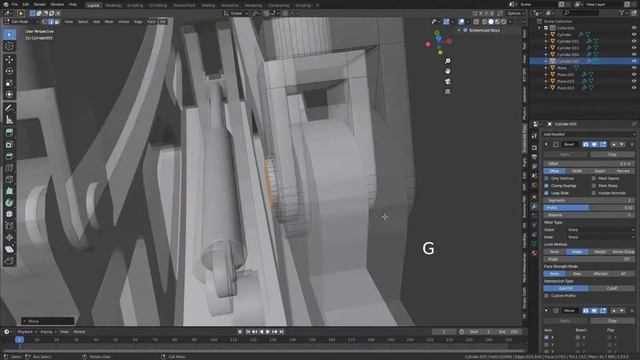Image resolution: width=640 pixels, height=360 pixels.
Task: Enable Harden Normals checkbox
Action: (594, 193)
